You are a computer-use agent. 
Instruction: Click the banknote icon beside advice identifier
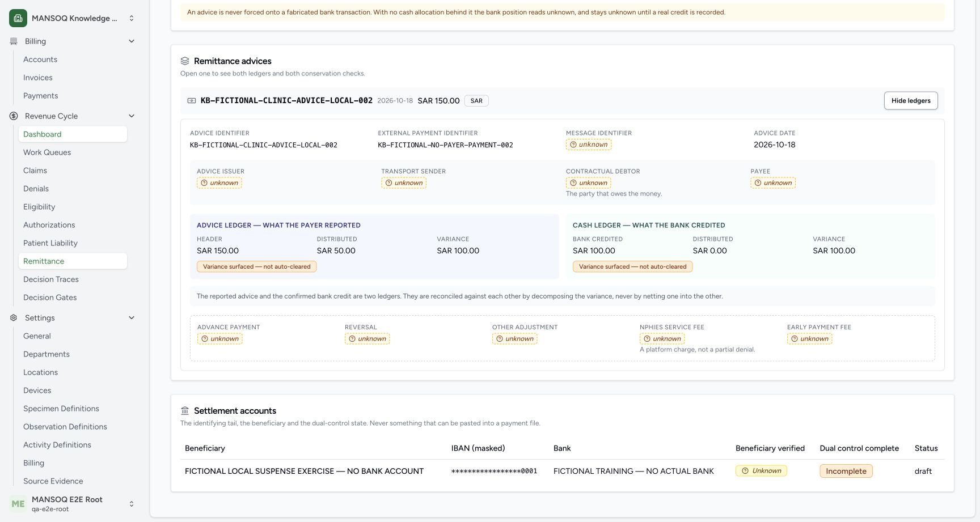coord(192,101)
